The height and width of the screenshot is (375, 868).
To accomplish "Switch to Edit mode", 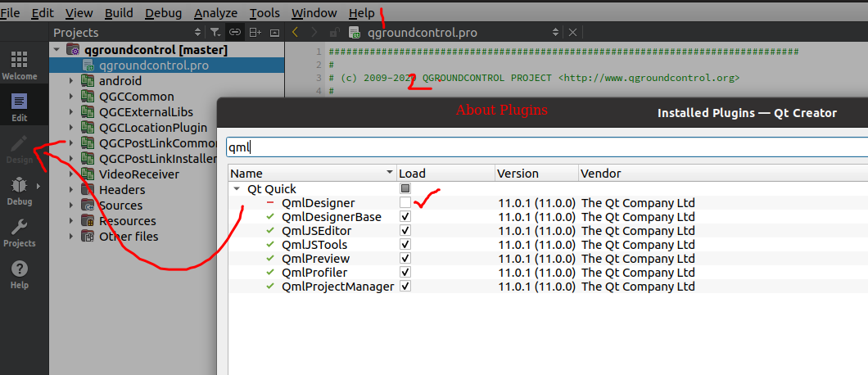I will point(20,107).
